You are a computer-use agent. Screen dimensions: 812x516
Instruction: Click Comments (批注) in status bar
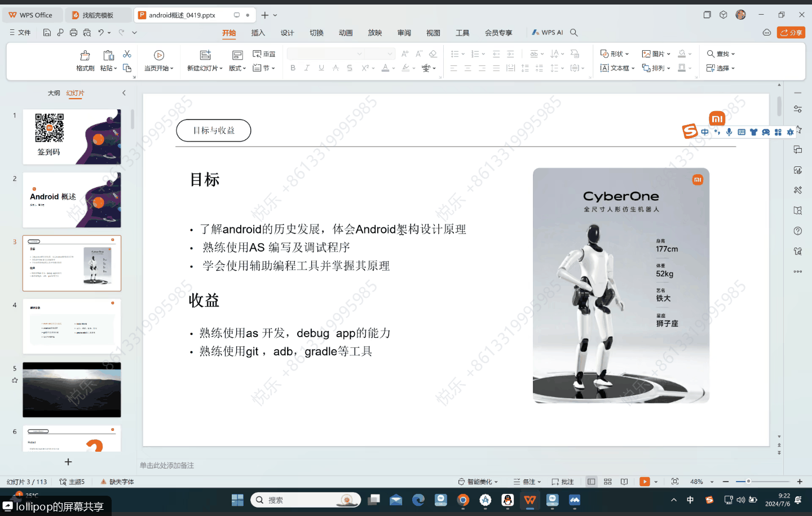pos(563,482)
